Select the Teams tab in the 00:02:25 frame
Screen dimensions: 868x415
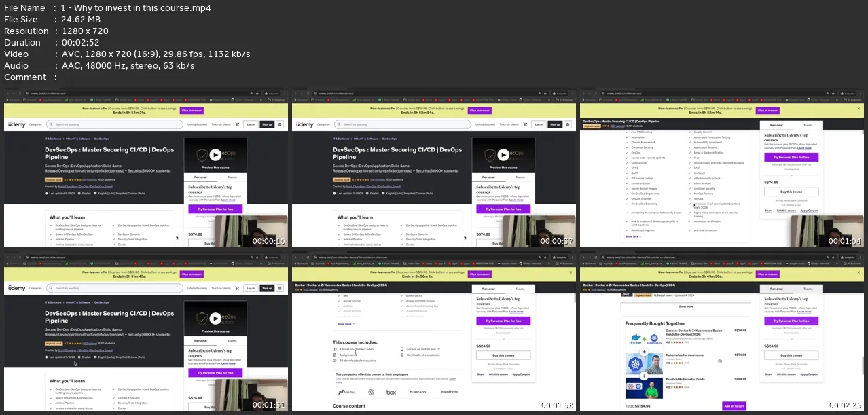click(x=808, y=289)
